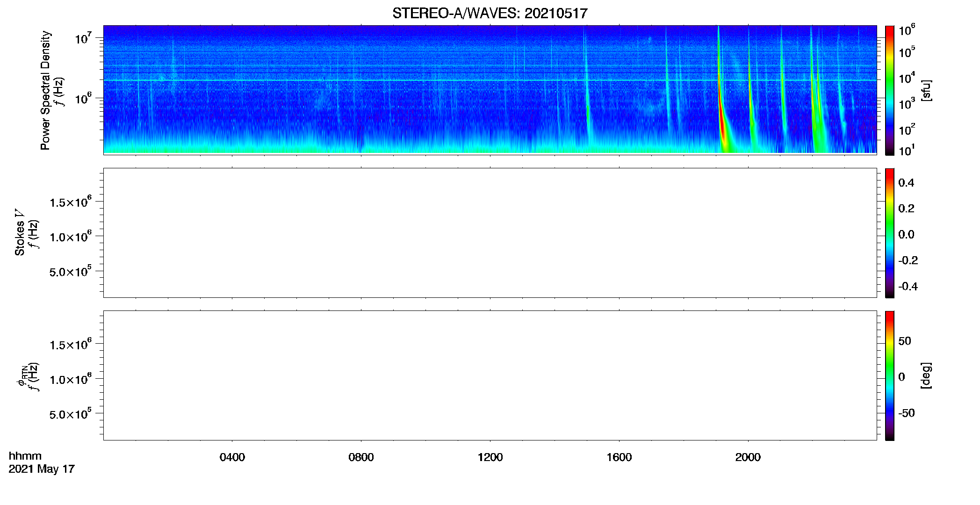Click the plot title STEREO-A/WAVES: 20210517

pos(490,13)
